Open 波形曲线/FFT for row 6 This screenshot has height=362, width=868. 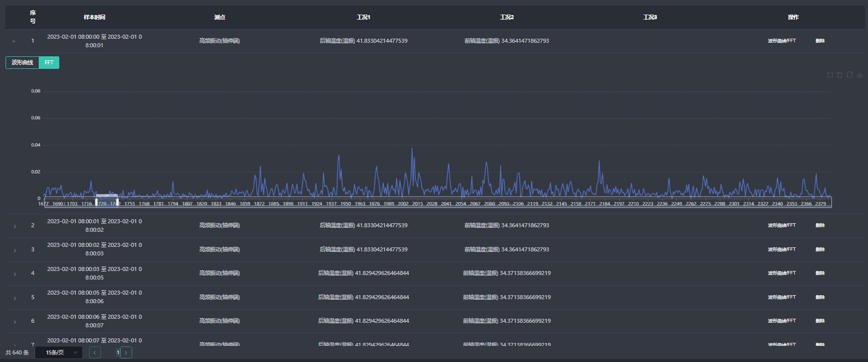(x=782, y=321)
